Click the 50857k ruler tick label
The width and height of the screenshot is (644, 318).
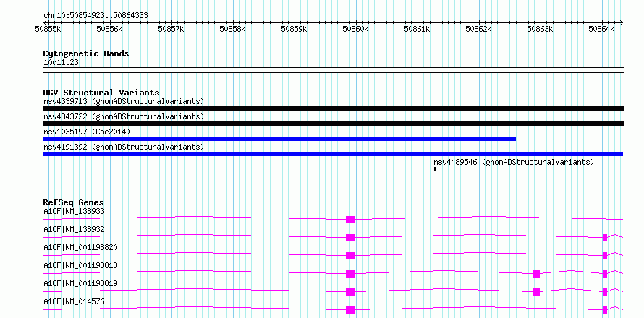tap(171, 29)
